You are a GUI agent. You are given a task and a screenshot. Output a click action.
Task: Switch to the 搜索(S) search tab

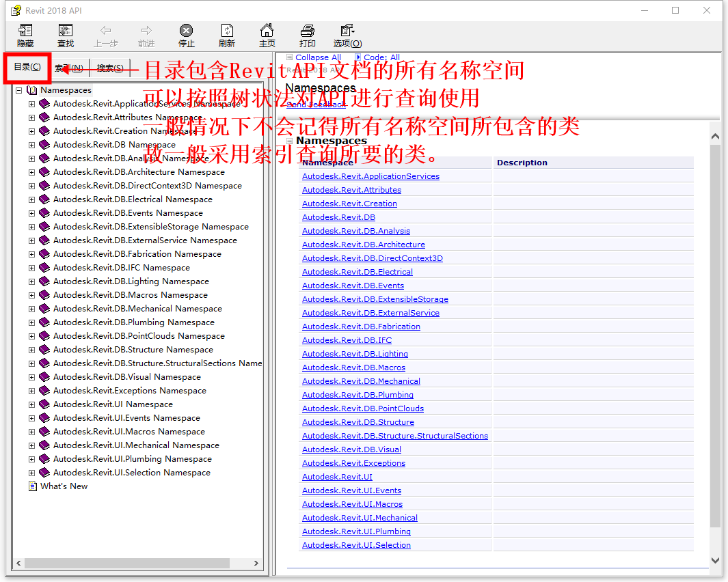[110, 68]
